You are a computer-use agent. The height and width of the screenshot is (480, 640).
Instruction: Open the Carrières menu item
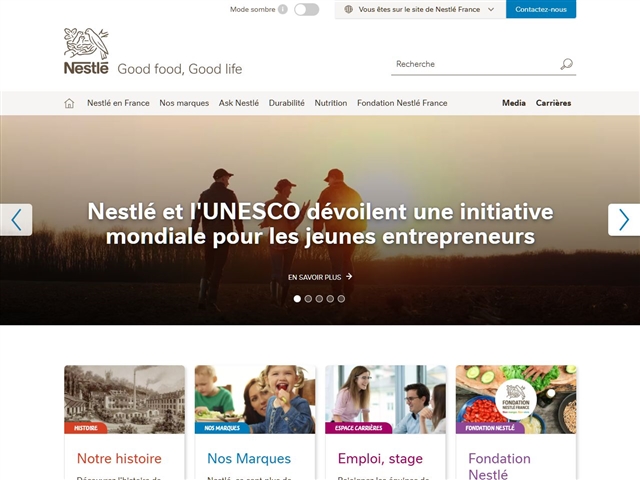coord(553,103)
